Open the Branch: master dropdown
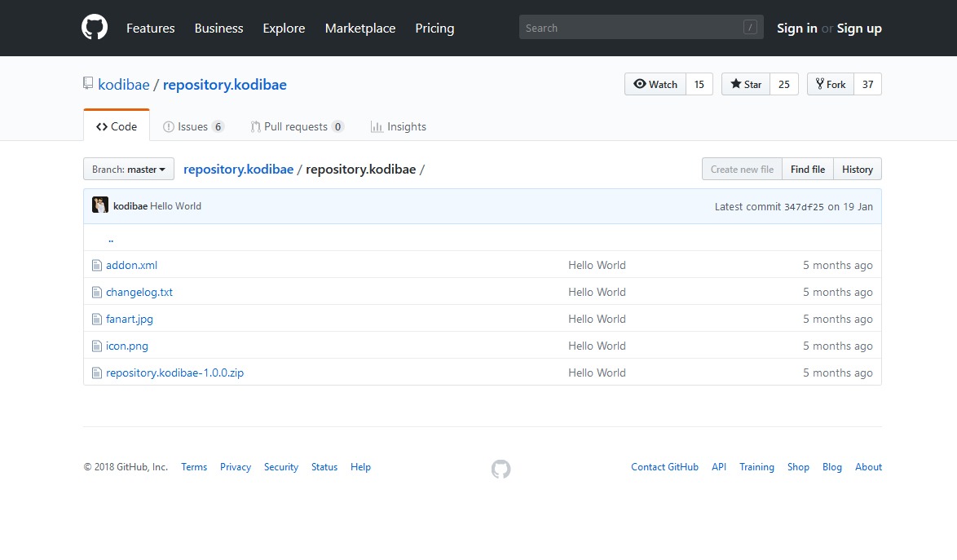957x560 pixels. (129, 169)
